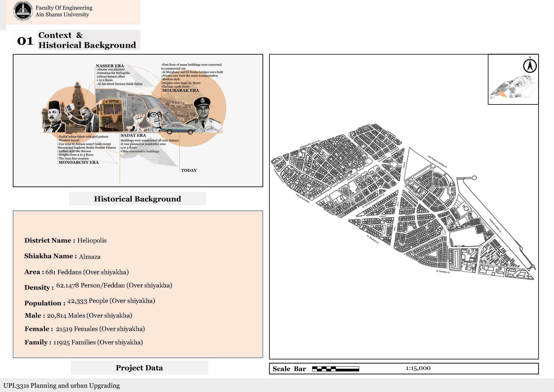554x392 pixels.
Task: Switch to the Historical Background section
Action: 137,199
